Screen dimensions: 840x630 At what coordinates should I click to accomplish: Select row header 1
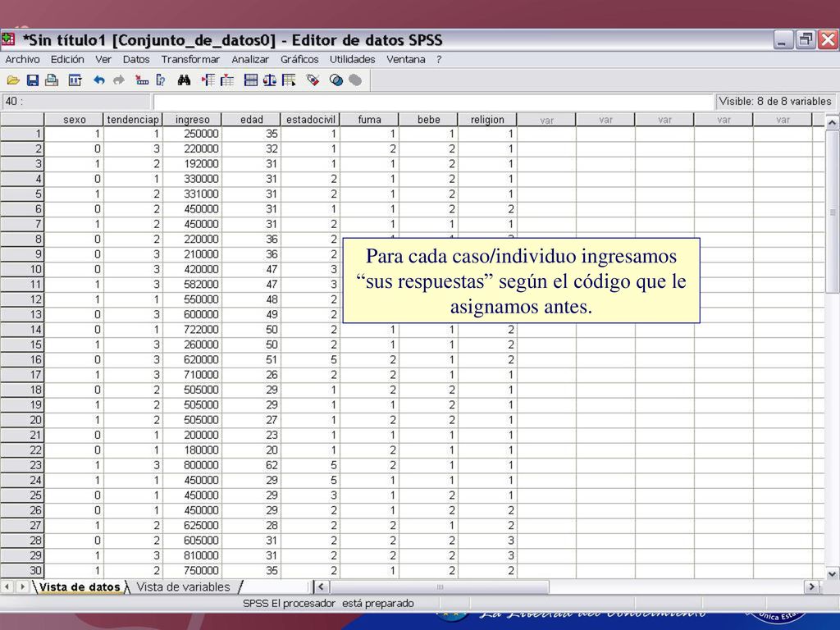tap(22, 134)
